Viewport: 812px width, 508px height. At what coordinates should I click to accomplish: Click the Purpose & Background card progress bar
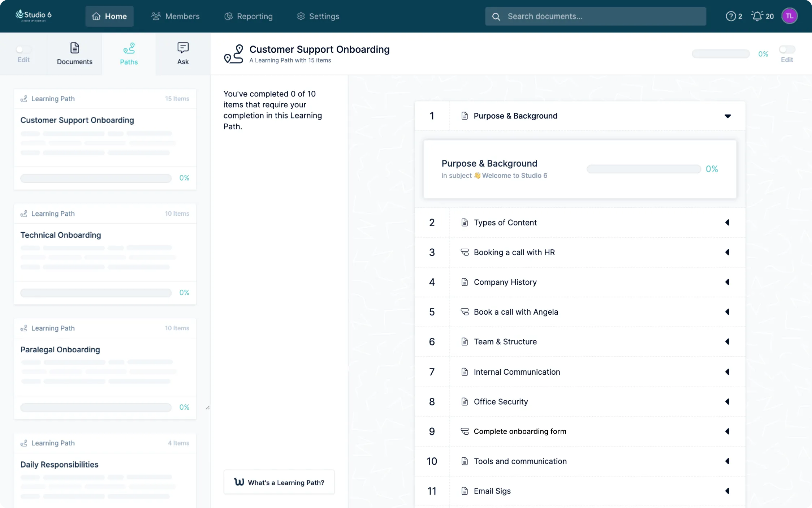click(644, 169)
